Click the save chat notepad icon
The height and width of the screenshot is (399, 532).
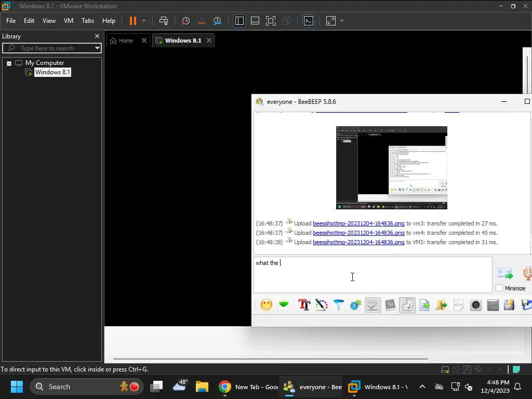coord(509,304)
